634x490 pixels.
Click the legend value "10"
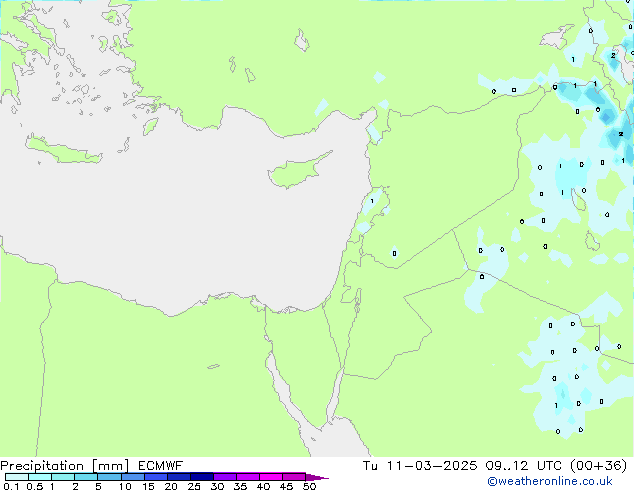pyautogui.click(x=125, y=486)
